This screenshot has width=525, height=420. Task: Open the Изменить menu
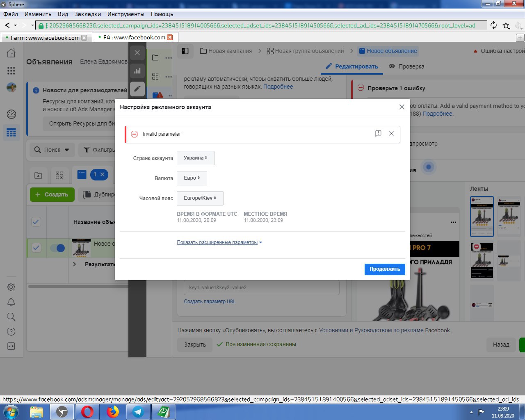[x=38, y=14]
